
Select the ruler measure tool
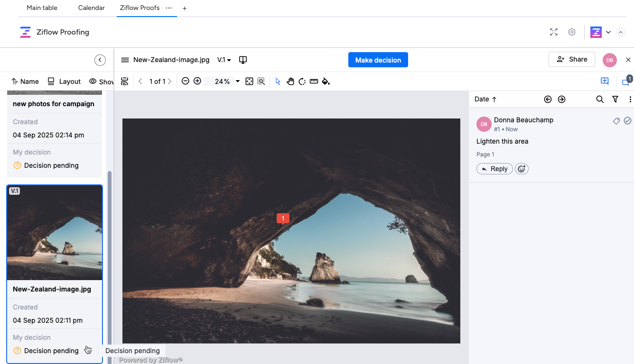point(314,82)
